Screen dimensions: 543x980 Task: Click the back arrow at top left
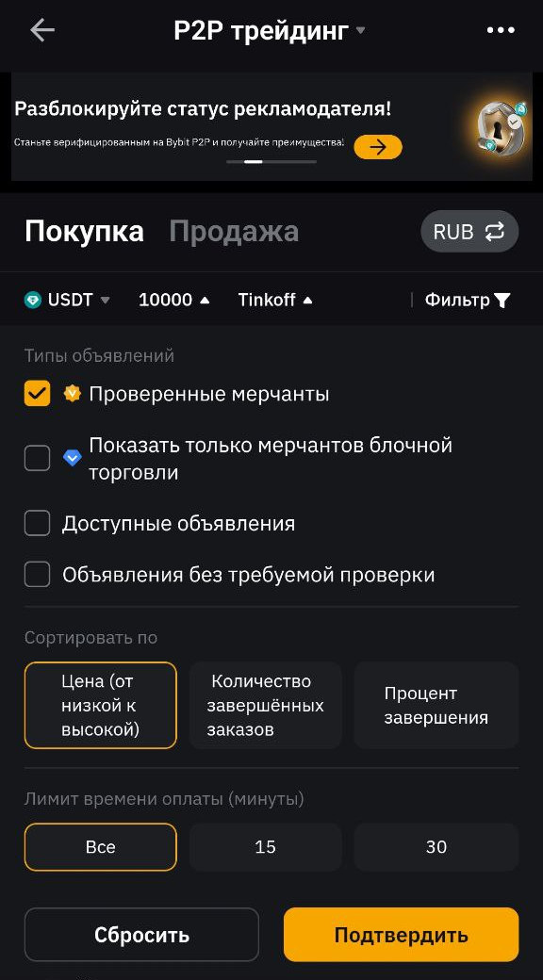(41, 29)
